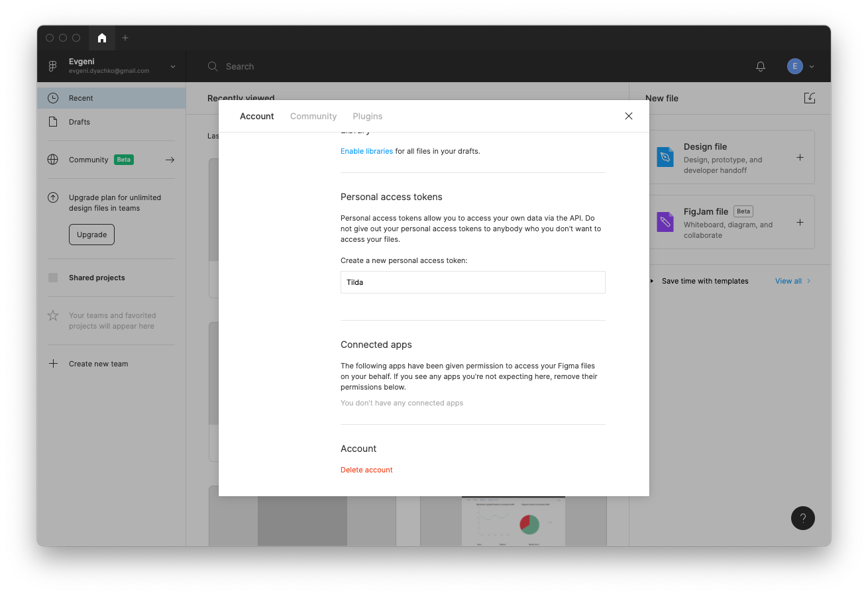Click the New file heading
This screenshot has height=595, width=868.
coord(662,98)
